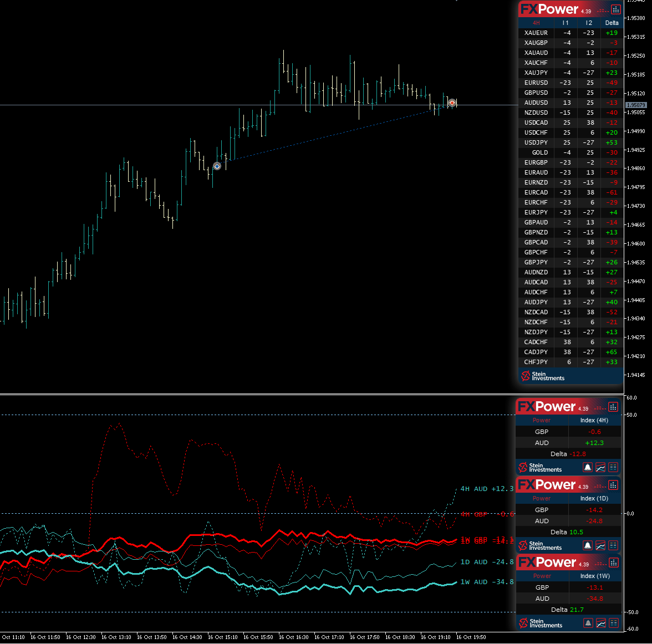Viewport: 652px width, 644px height.
Task: Toggle the alert bell in the Index (1W) panel
Action: [588, 623]
